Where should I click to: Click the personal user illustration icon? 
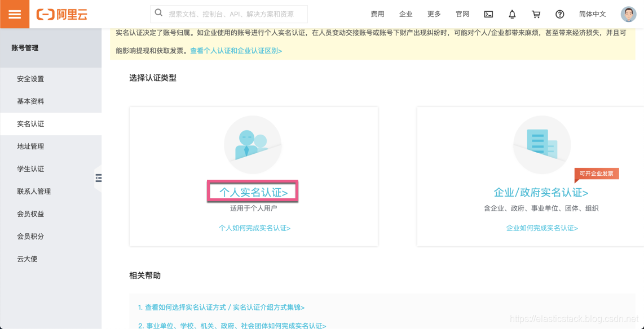click(x=252, y=144)
